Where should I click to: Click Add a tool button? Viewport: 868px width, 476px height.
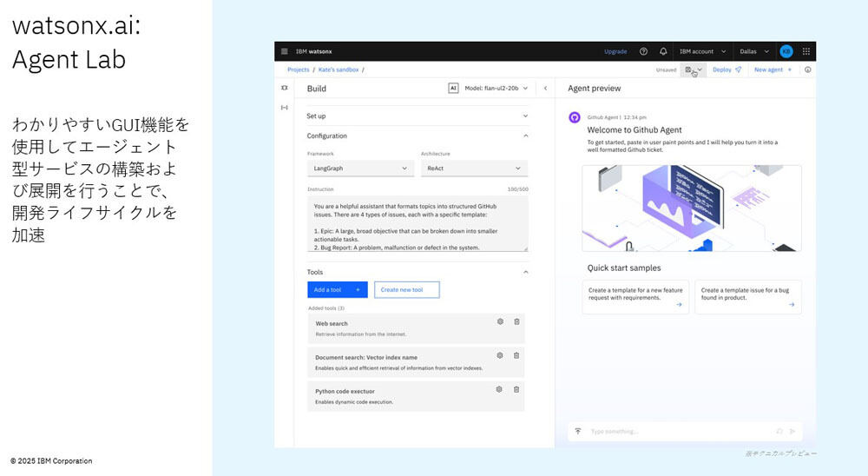tap(337, 290)
